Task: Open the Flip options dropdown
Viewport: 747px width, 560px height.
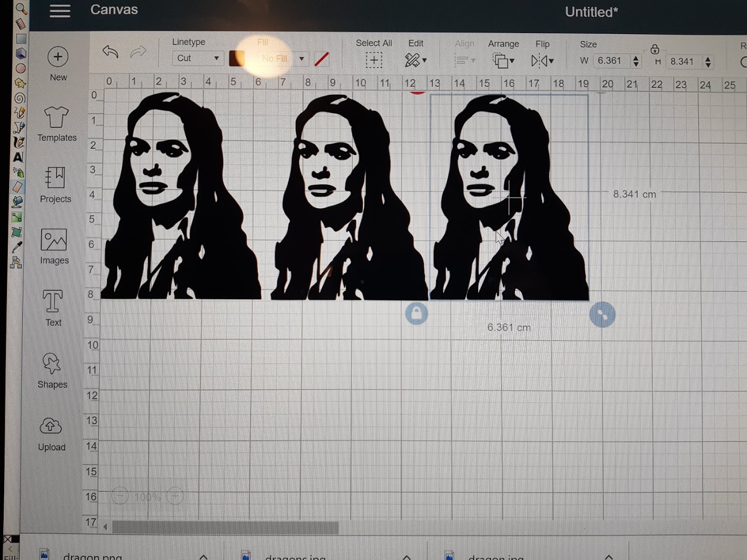Action: tap(543, 61)
